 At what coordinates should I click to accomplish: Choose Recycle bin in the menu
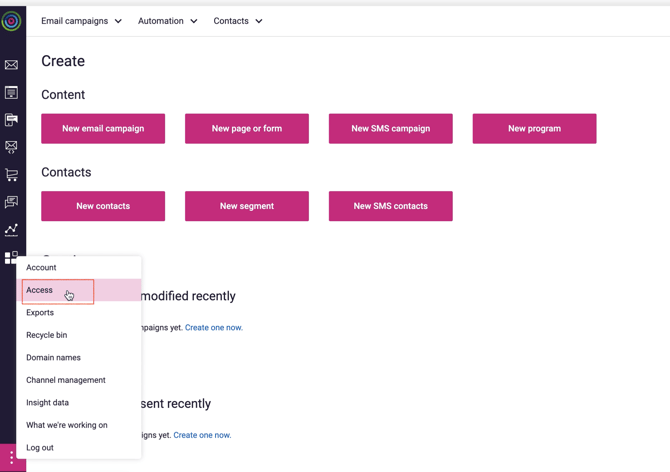click(x=47, y=335)
